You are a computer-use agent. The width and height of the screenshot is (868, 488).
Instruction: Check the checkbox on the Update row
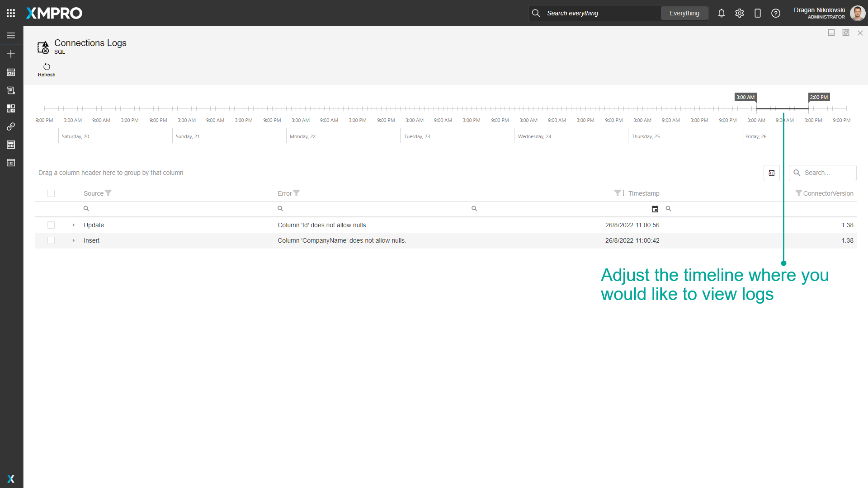click(51, 225)
